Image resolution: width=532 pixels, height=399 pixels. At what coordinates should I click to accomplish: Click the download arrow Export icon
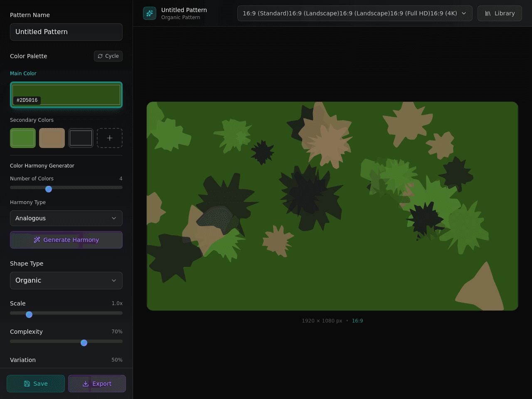click(x=86, y=384)
